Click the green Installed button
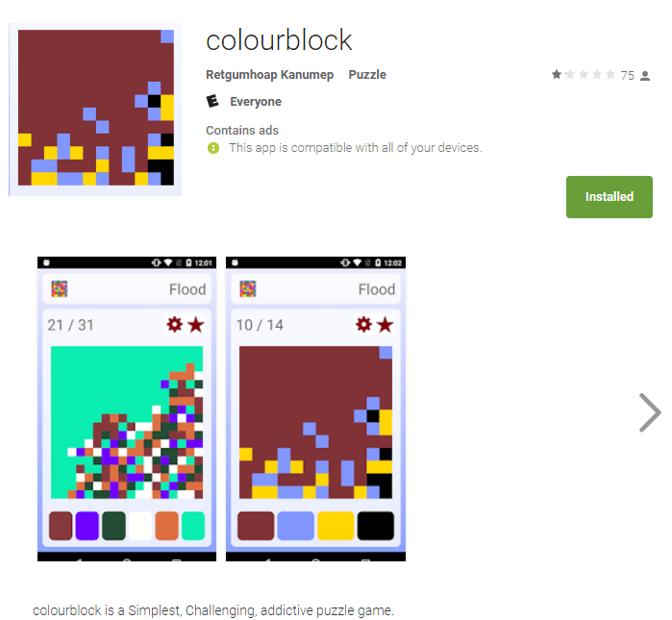672x620 pixels. point(609,197)
